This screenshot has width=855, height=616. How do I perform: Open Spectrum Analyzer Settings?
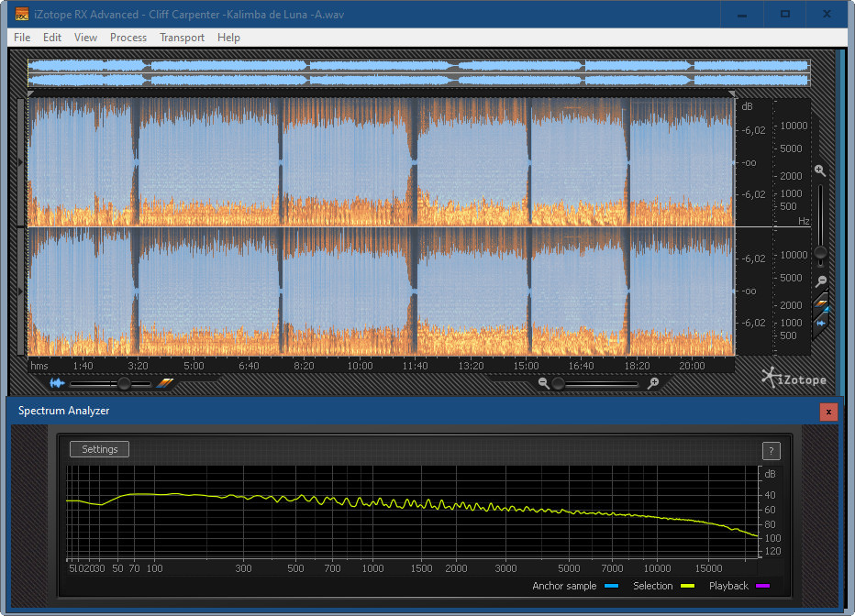pos(100,449)
